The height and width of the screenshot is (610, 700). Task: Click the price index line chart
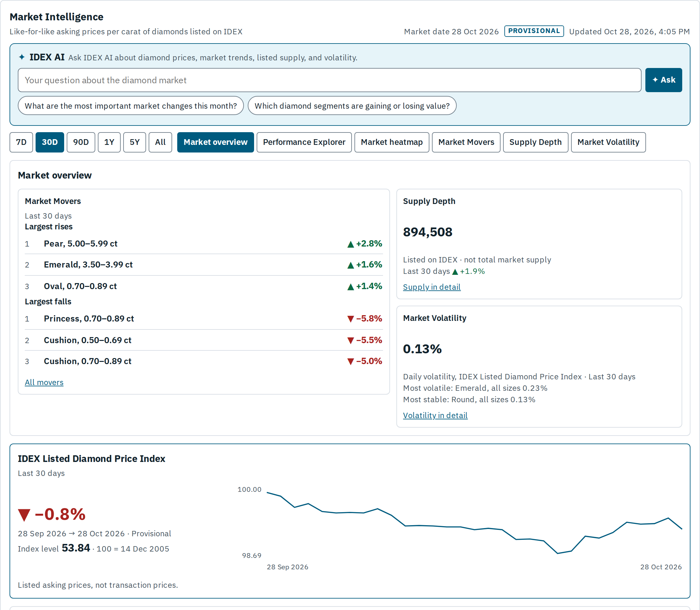point(475,523)
